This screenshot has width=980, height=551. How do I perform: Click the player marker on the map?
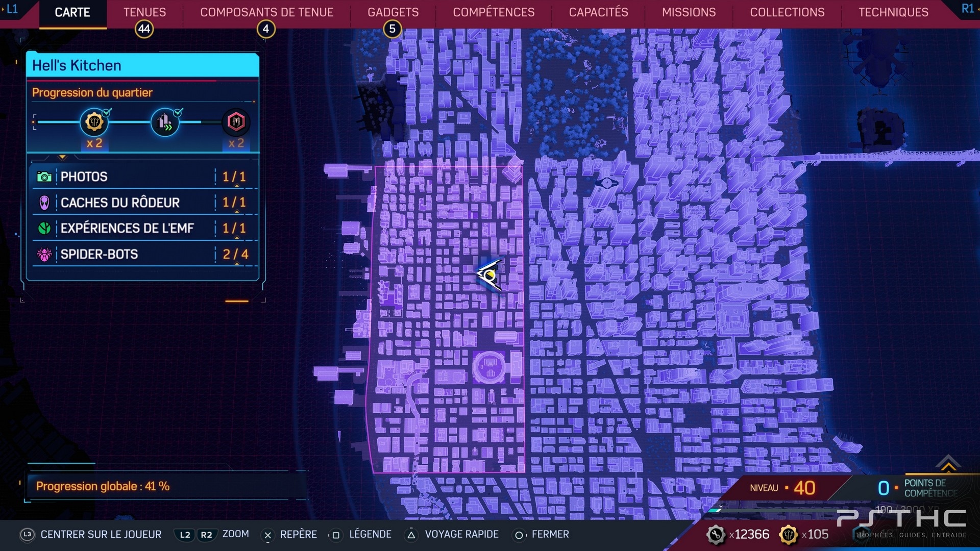point(489,275)
